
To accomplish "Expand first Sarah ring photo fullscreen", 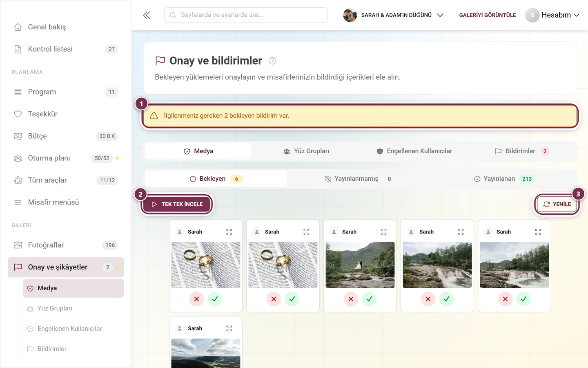I will (x=229, y=232).
